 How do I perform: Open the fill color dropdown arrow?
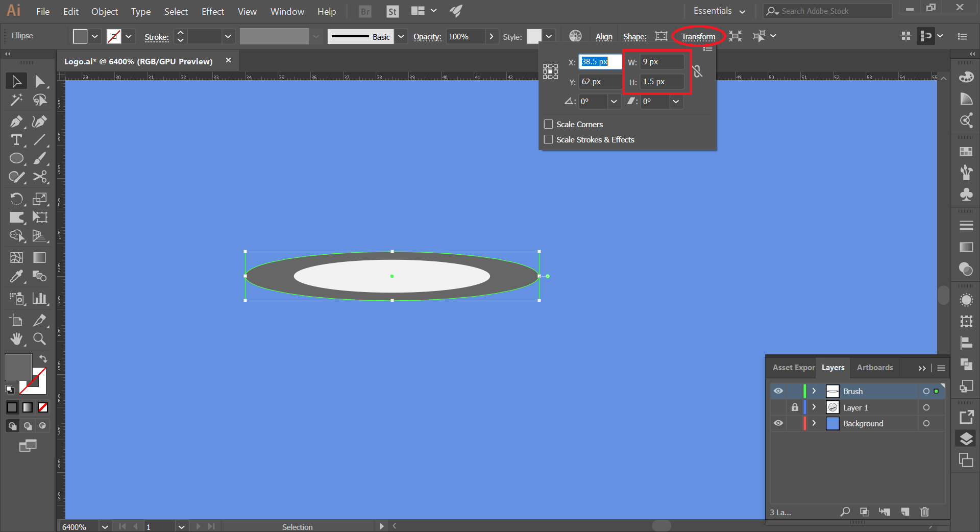[95, 36]
